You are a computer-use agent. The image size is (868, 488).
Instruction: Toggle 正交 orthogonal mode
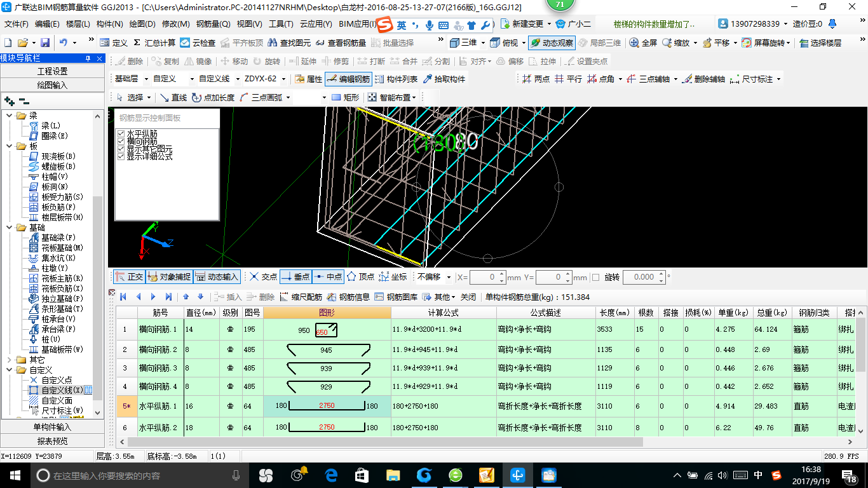point(129,277)
